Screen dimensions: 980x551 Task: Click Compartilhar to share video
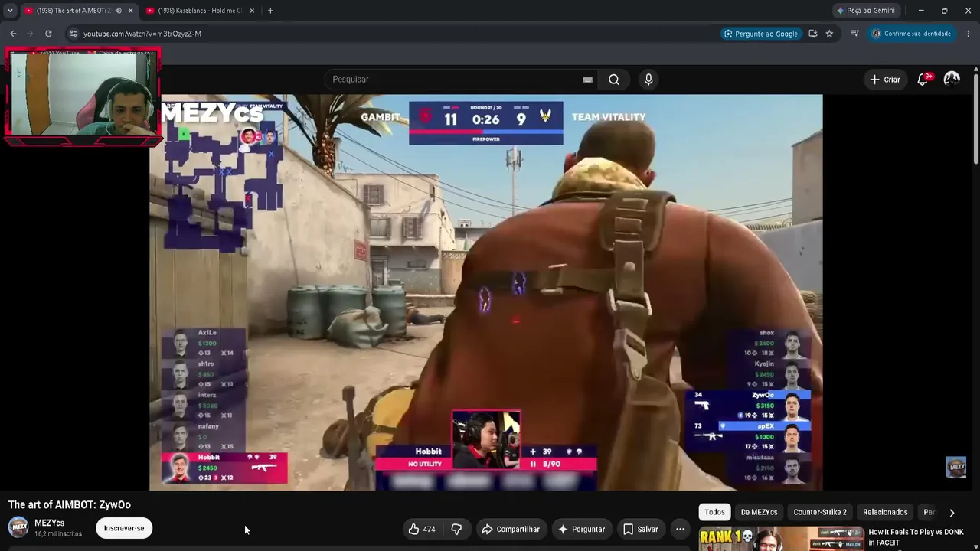coord(510,529)
